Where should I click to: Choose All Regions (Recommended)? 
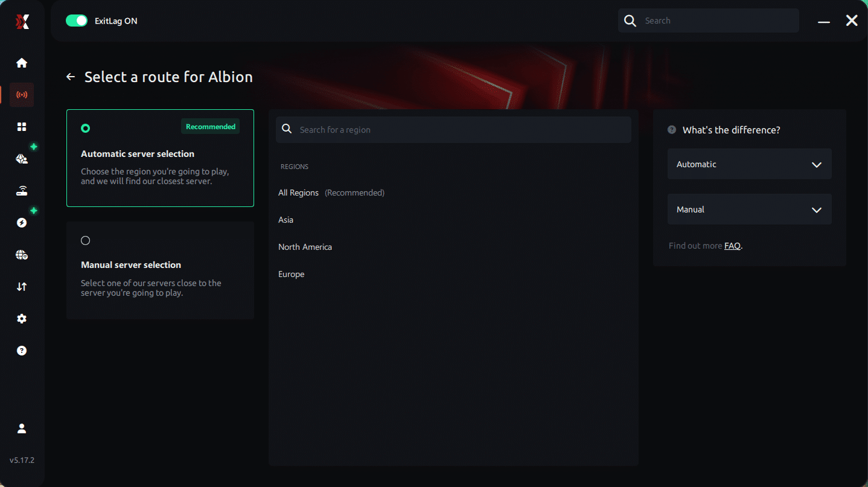[x=331, y=193]
